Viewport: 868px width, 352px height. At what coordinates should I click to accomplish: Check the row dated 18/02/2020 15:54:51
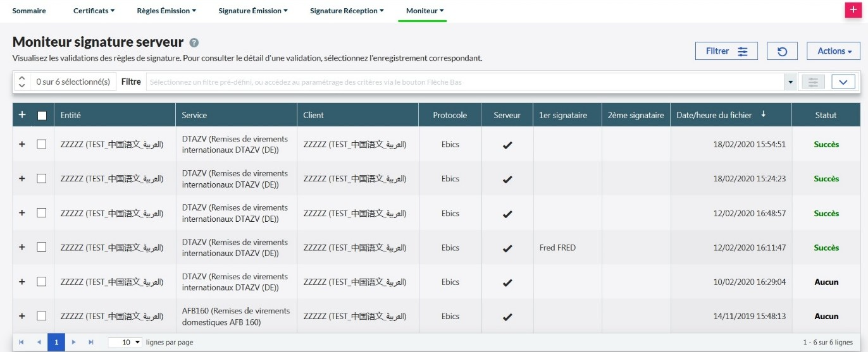tap(42, 144)
